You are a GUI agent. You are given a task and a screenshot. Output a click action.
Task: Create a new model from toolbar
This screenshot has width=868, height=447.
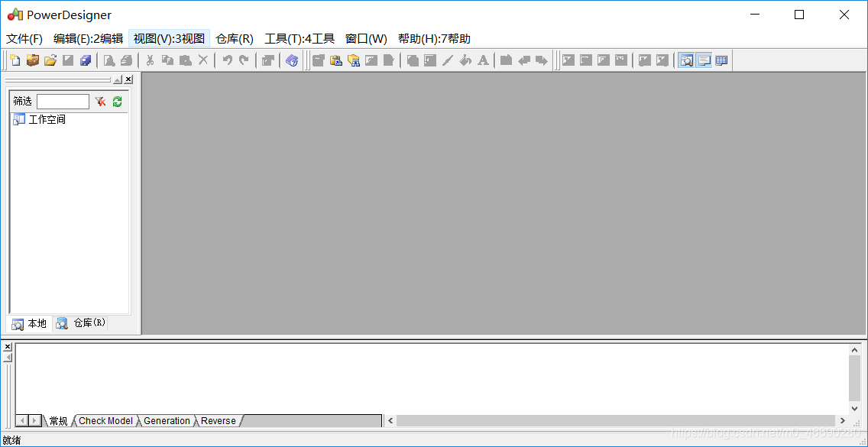click(15, 60)
